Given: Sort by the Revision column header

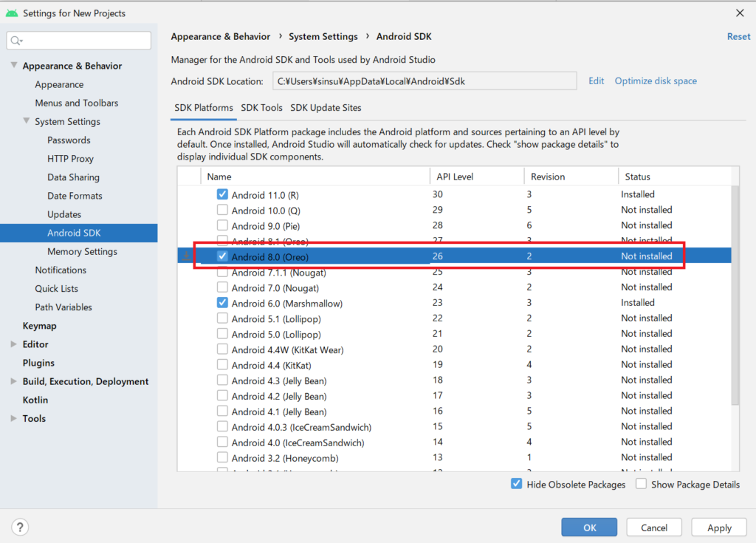Looking at the screenshot, I should 571,177.
